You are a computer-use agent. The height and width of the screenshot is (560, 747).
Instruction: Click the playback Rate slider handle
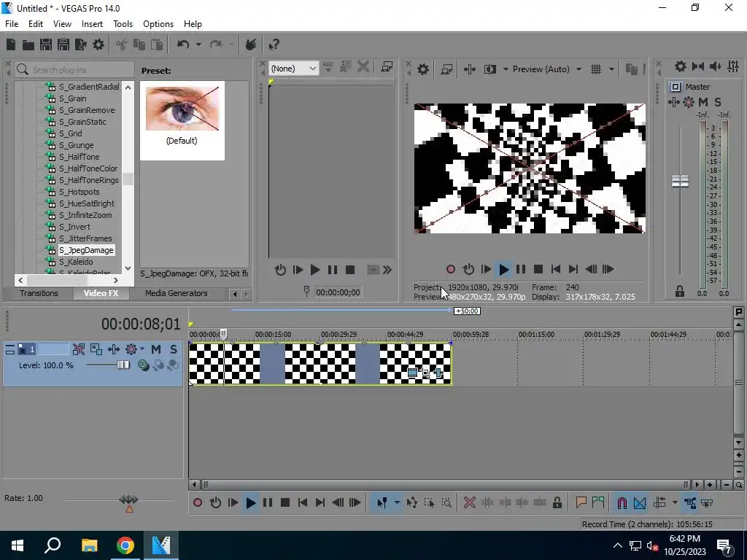point(128,499)
